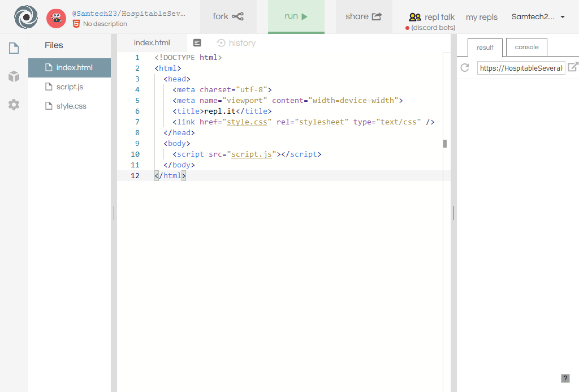Open repl talk page
This screenshot has height=392, width=579.
[439, 17]
